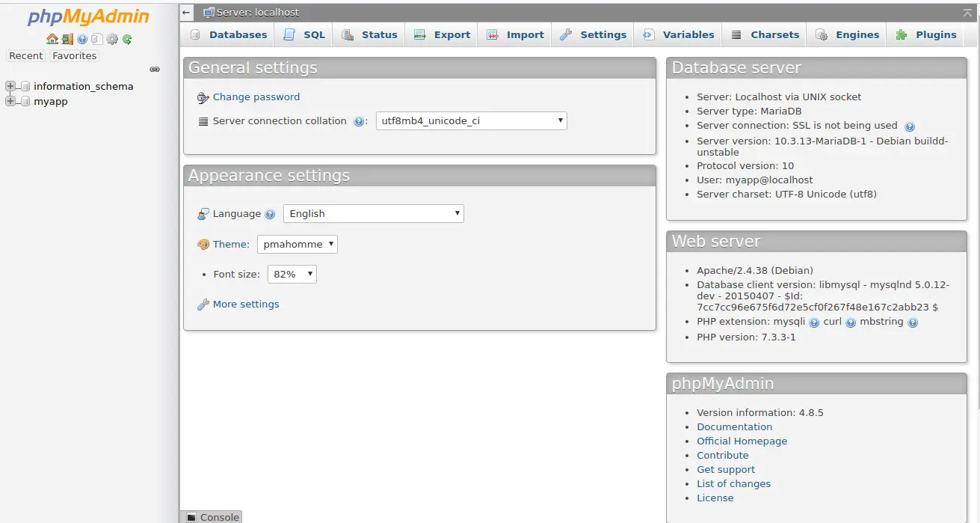Open the Export tab
This screenshot has height=523, width=980.
[442, 34]
